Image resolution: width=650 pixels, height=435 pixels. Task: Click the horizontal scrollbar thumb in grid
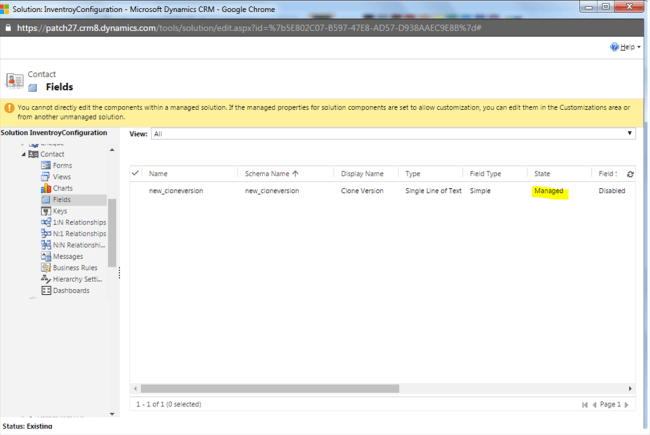click(270, 389)
